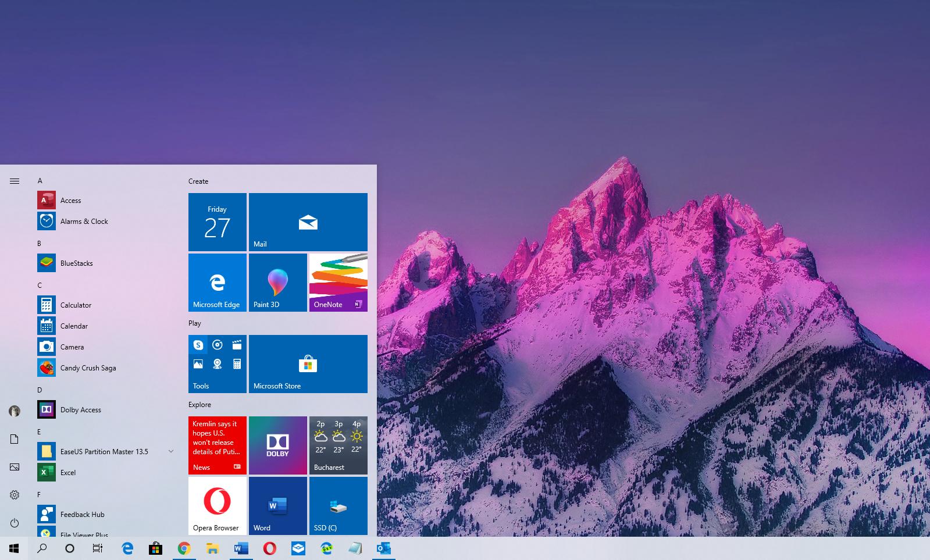Open the Word tile
Viewport: 930px width, 560px height.
point(278,506)
